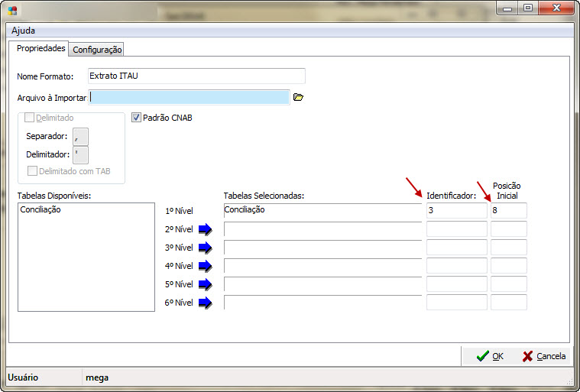The width and height of the screenshot is (580, 392).
Task: Click the 1º Nível Posição Inicial field
Action: point(508,210)
